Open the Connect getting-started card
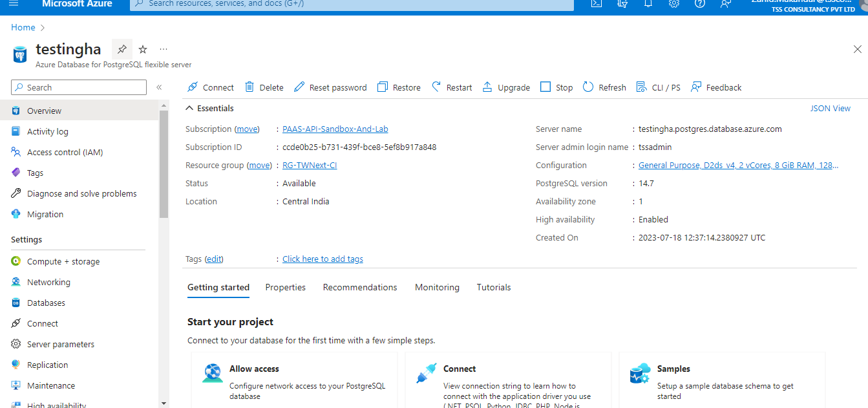Screen dimensions: 868x408 pyautogui.click(x=508, y=380)
